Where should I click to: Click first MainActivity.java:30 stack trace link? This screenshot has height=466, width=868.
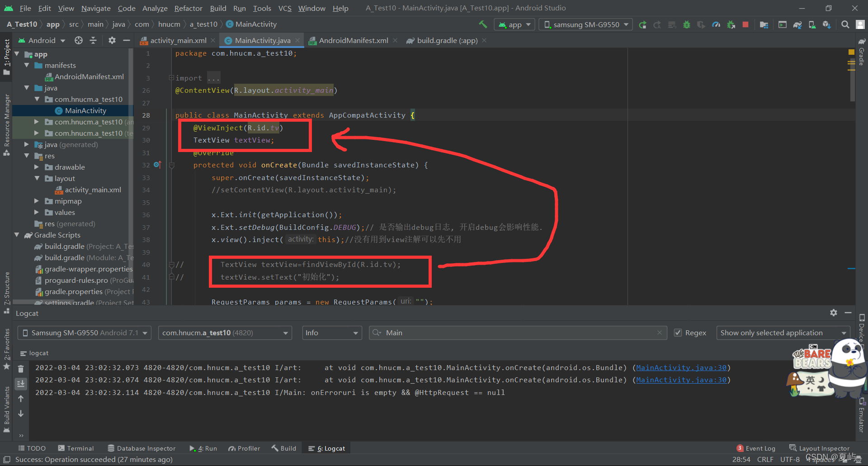681,367
